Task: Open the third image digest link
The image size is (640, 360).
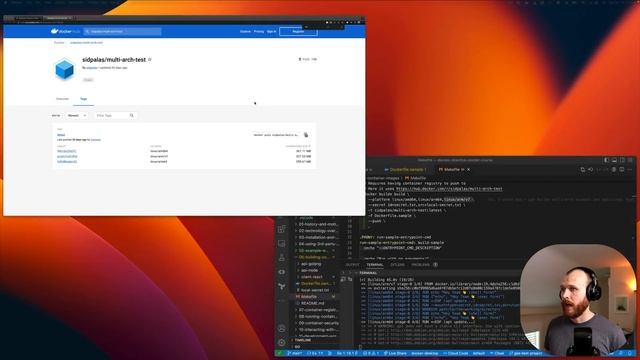Action: (67, 162)
